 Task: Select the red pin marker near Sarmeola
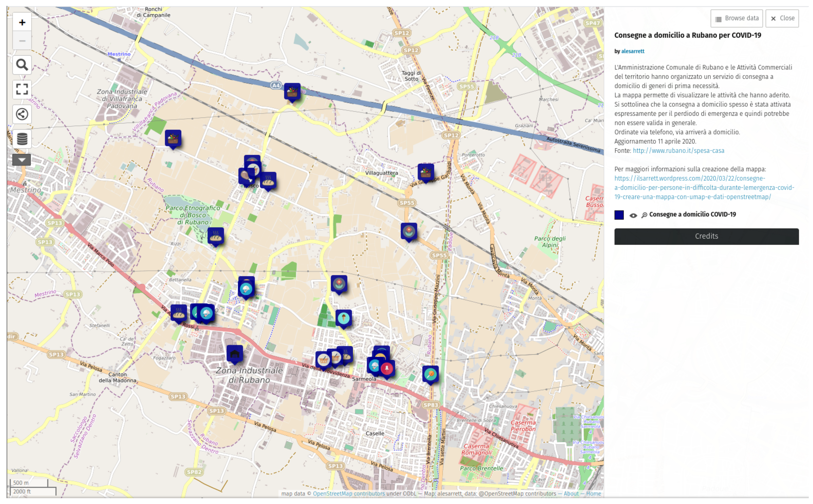(387, 368)
